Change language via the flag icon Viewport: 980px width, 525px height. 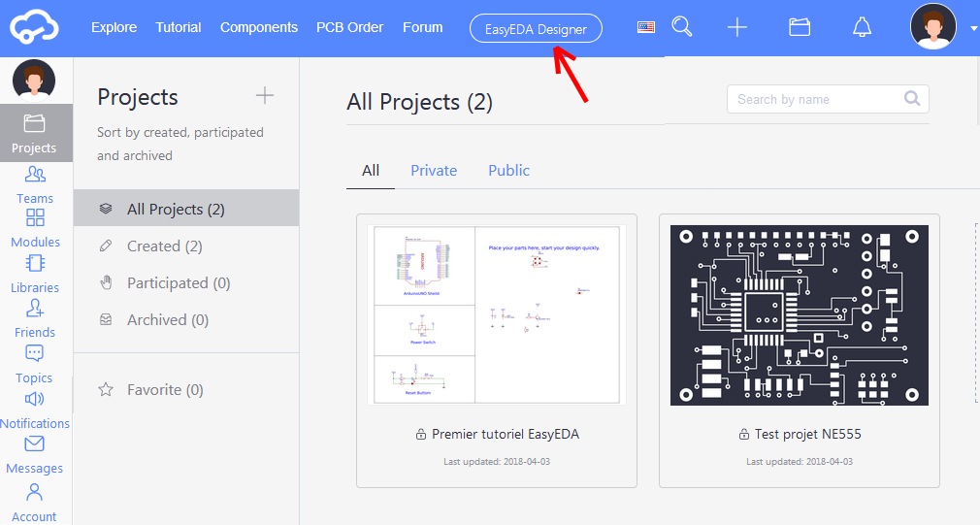pos(645,27)
